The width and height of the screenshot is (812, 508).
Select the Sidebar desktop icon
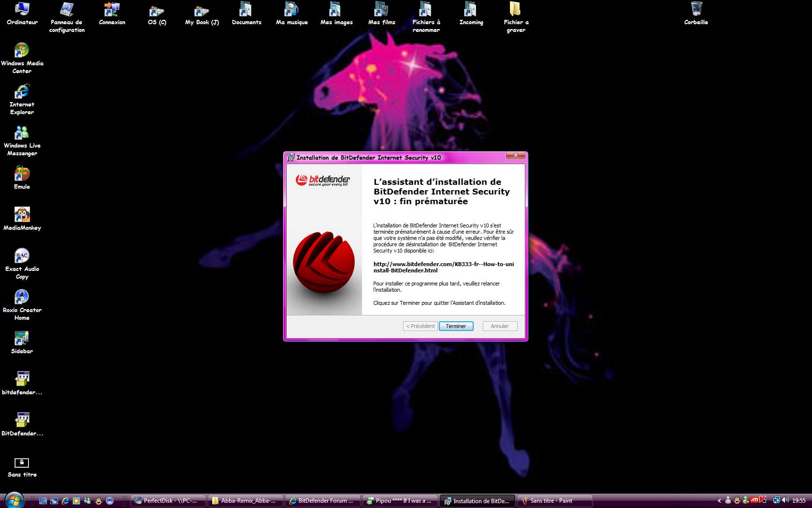pyautogui.click(x=22, y=343)
